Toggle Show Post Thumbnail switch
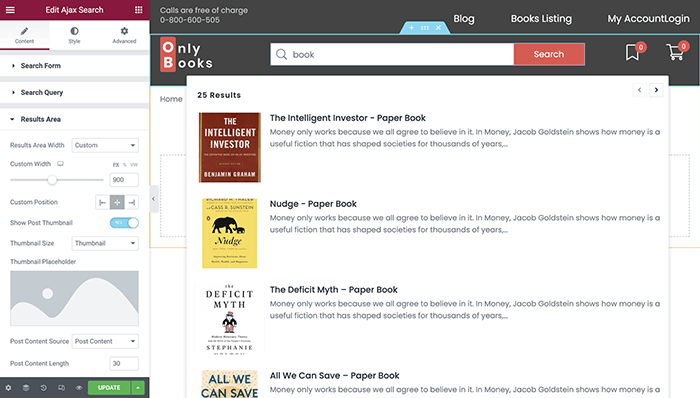The image size is (700, 398). [124, 223]
